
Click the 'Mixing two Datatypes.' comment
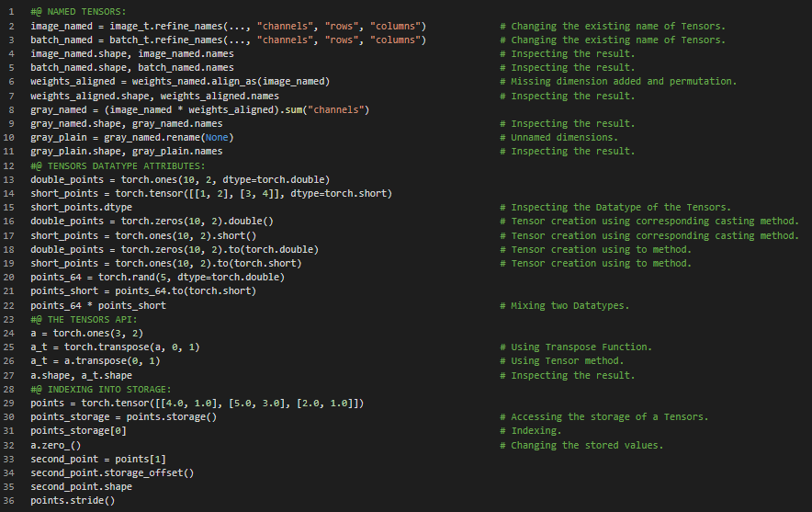pyautogui.click(x=570, y=305)
